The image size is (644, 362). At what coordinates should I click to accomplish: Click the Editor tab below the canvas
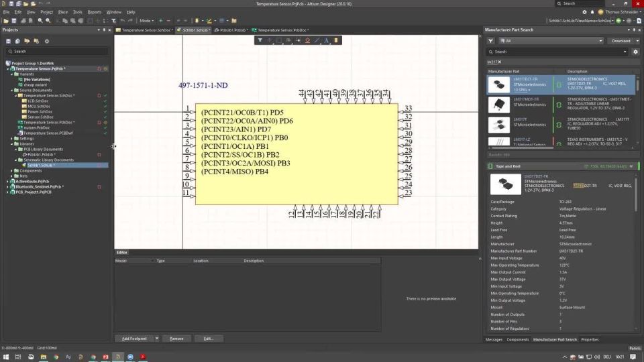click(x=121, y=253)
